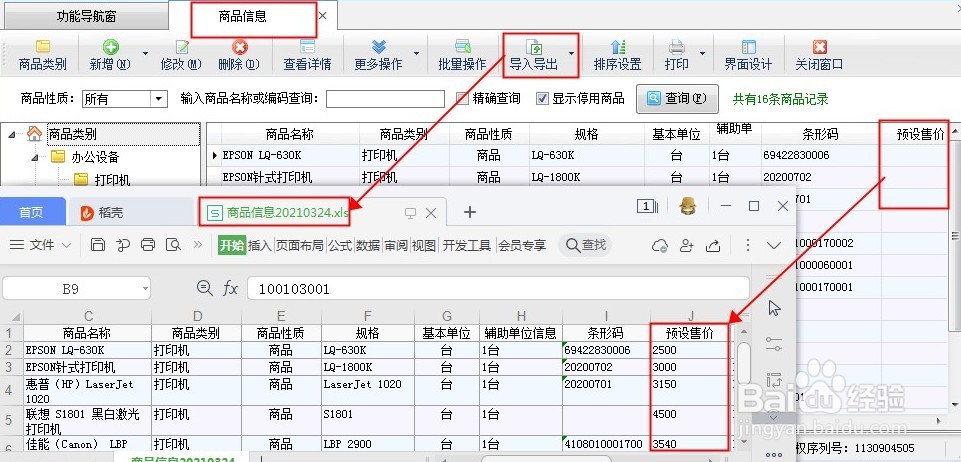Open the 商品类别 toolbar icon
This screenshot has height=462, width=961.
[x=42, y=47]
